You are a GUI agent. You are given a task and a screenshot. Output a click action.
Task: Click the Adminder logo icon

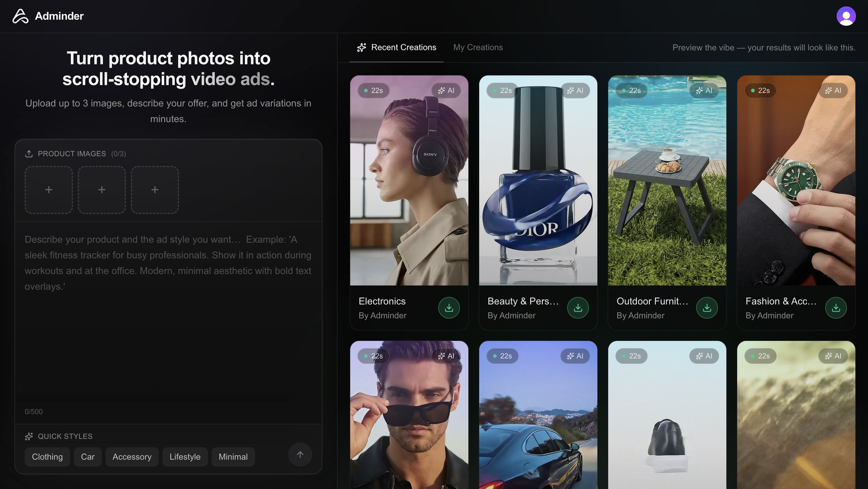pyautogui.click(x=20, y=16)
